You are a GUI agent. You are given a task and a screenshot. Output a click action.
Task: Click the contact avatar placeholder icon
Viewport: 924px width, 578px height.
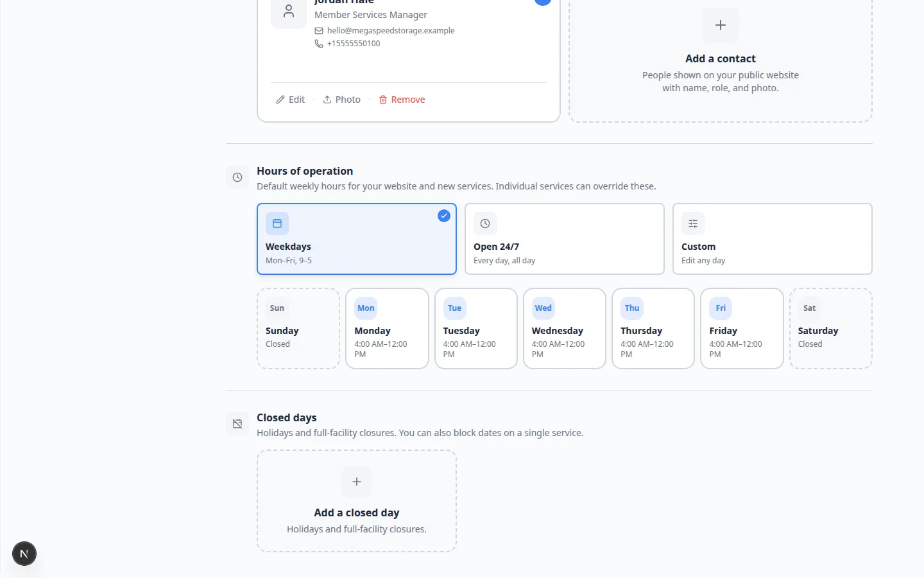click(x=289, y=12)
